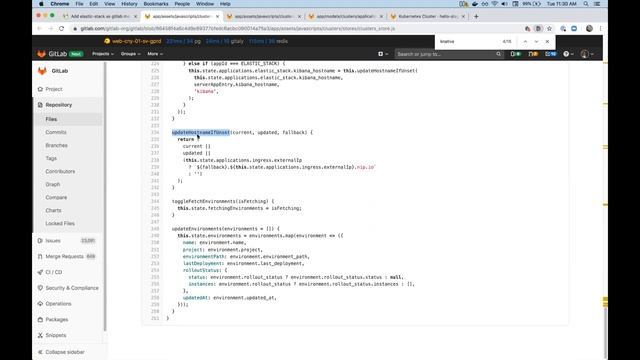640x360 pixels.
Task: Close the Kubernetes Cluster tab
Action: (x=463, y=16)
